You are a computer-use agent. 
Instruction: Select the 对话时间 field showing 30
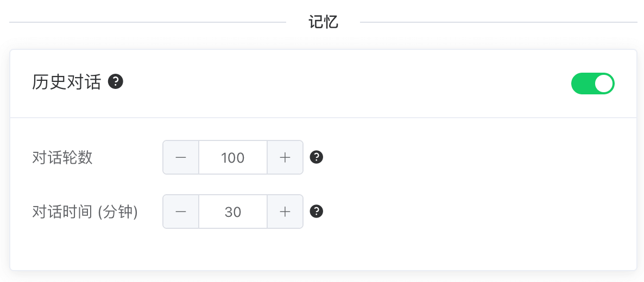(233, 212)
